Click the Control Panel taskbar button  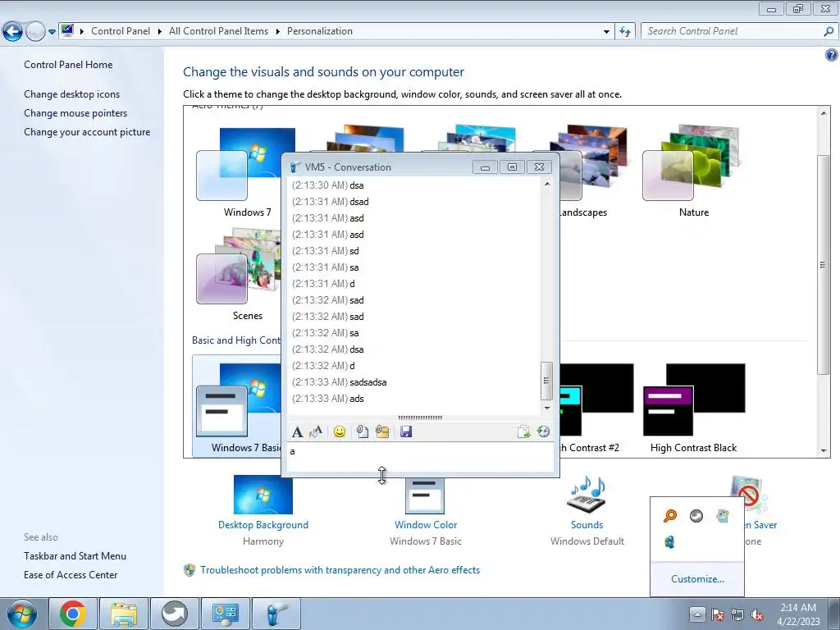[x=226, y=614]
